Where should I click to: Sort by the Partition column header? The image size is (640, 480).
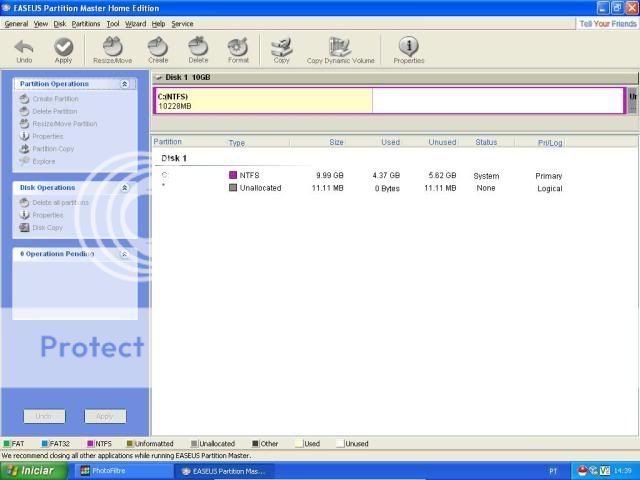(167, 142)
